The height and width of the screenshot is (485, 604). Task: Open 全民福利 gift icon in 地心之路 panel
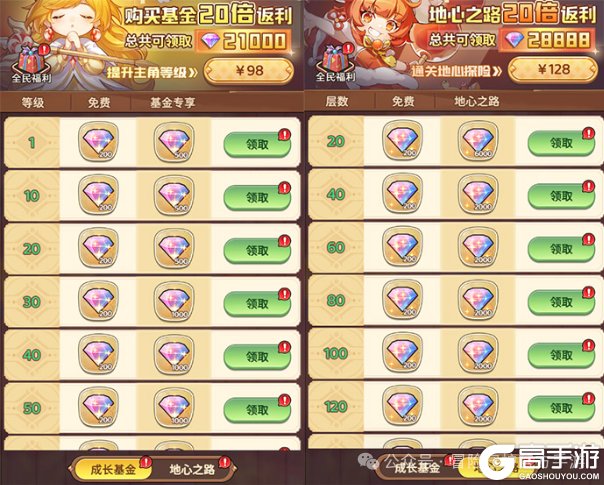[x=336, y=62]
